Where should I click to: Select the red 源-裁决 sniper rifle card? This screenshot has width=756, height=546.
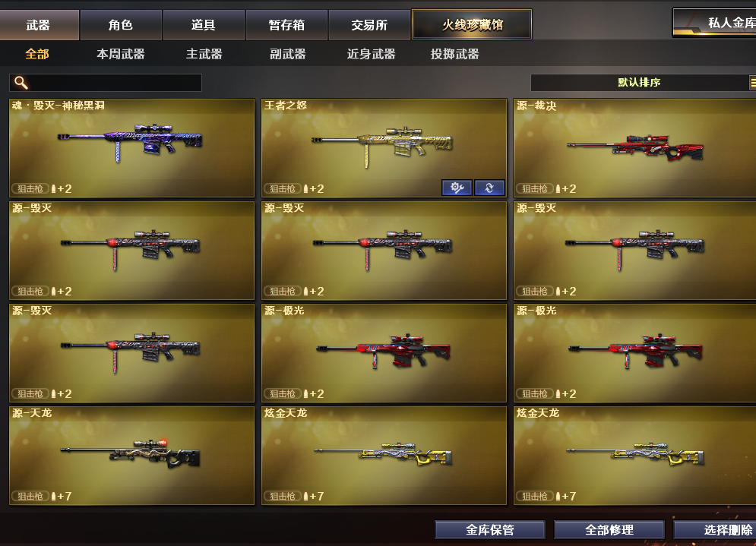coord(634,148)
